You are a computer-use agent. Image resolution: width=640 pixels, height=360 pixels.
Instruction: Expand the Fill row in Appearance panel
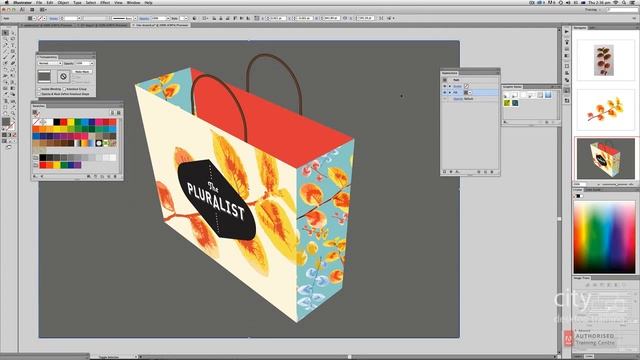[x=450, y=92]
